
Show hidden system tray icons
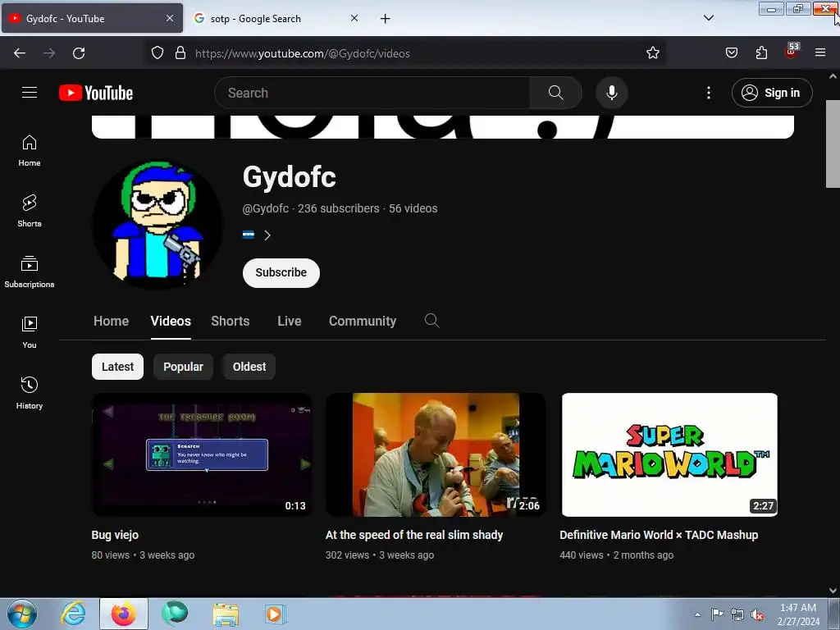pyautogui.click(x=697, y=614)
